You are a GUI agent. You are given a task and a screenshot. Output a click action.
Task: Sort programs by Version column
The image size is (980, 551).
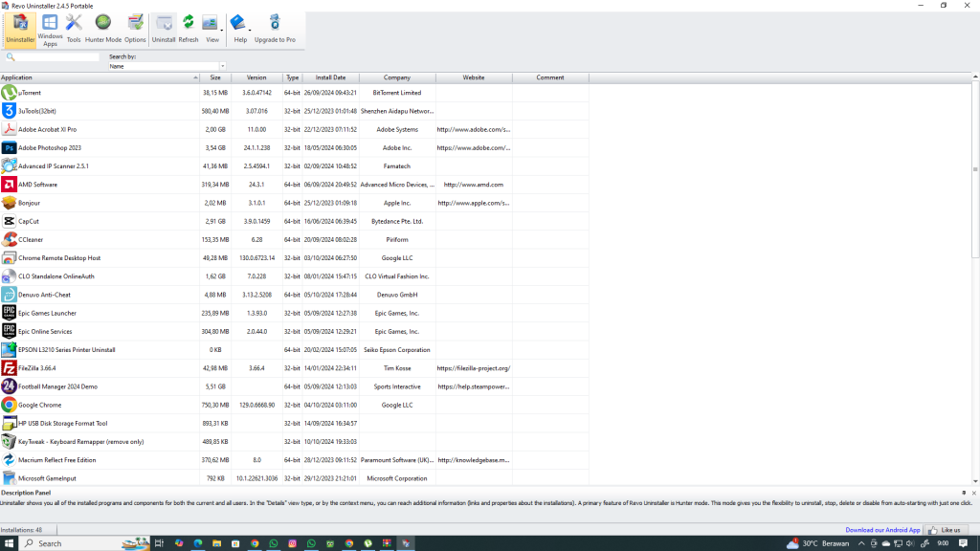tap(256, 77)
